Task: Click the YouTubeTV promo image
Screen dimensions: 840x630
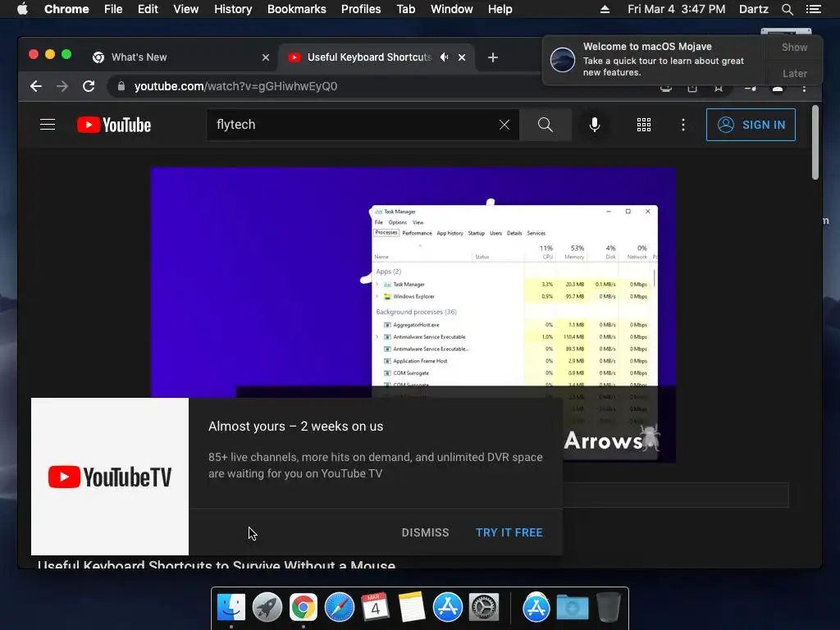Action: pos(110,477)
